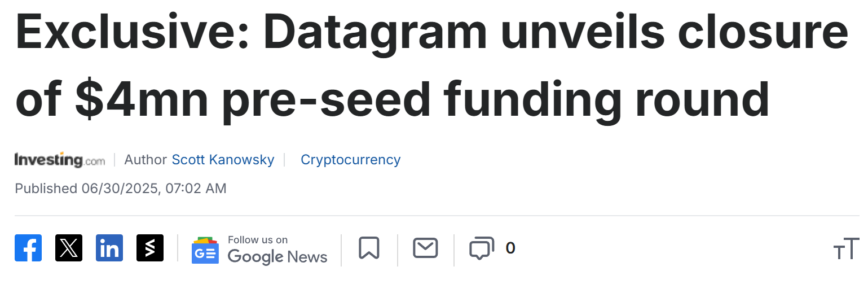Share the article on X
This screenshot has width=868, height=284.
click(69, 248)
